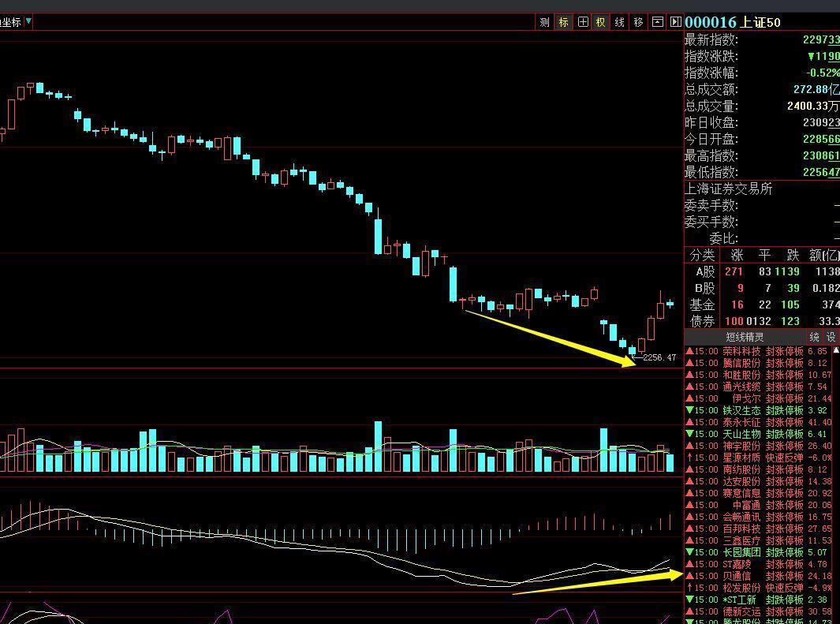Image resolution: width=840 pixels, height=624 pixels.
Task: Select the 线 line drawing tool
Action: (619, 22)
